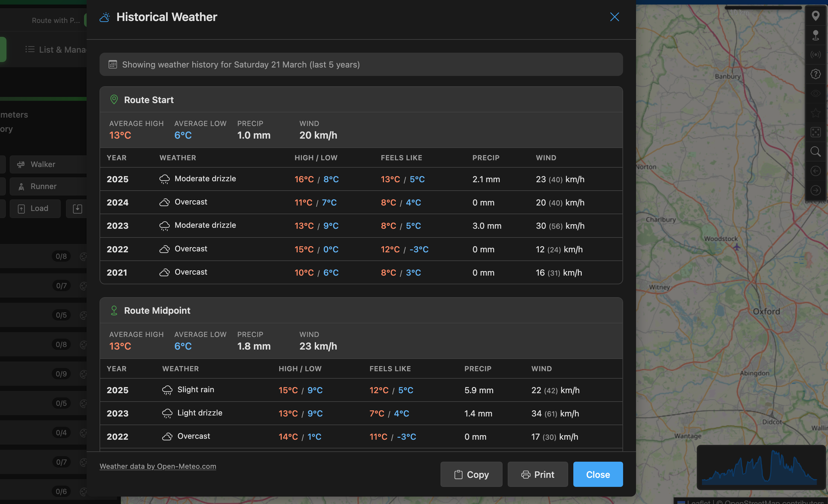Print the weather history
Viewport: 828px width, 504px height.
point(537,474)
